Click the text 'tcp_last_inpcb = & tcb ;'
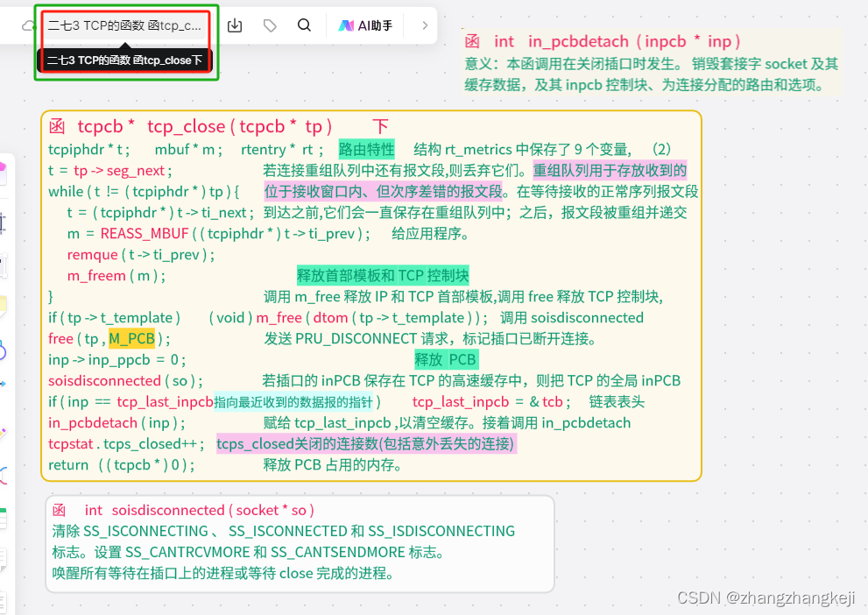868x615 pixels. click(x=491, y=402)
